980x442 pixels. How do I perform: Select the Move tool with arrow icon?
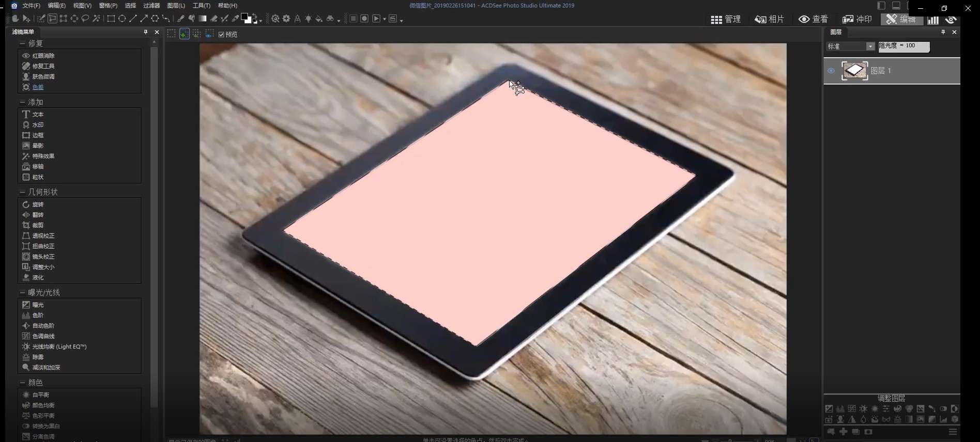point(26,19)
